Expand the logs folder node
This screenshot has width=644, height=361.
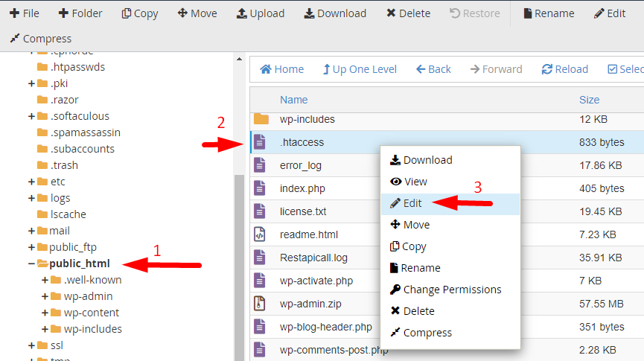(31, 199)
